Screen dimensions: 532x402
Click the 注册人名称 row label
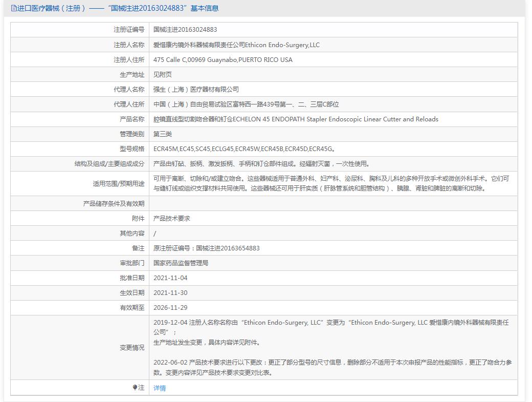tap(129, 45)
